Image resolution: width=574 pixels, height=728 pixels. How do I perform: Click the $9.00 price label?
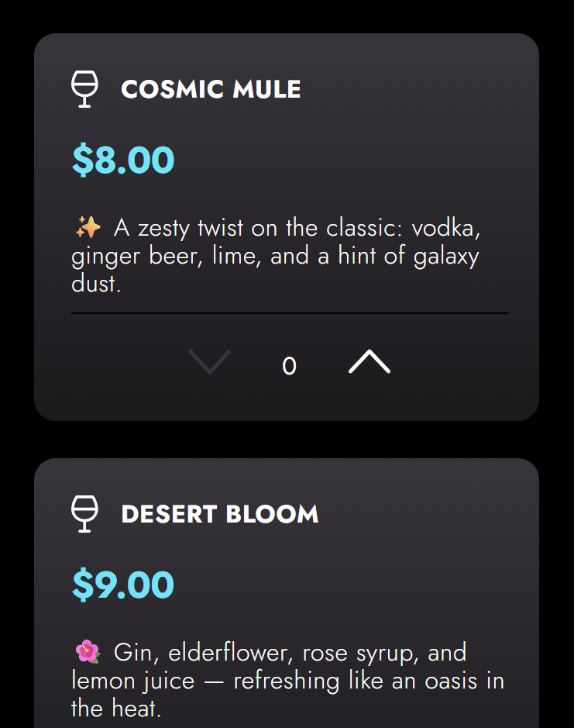click(123, 585)
